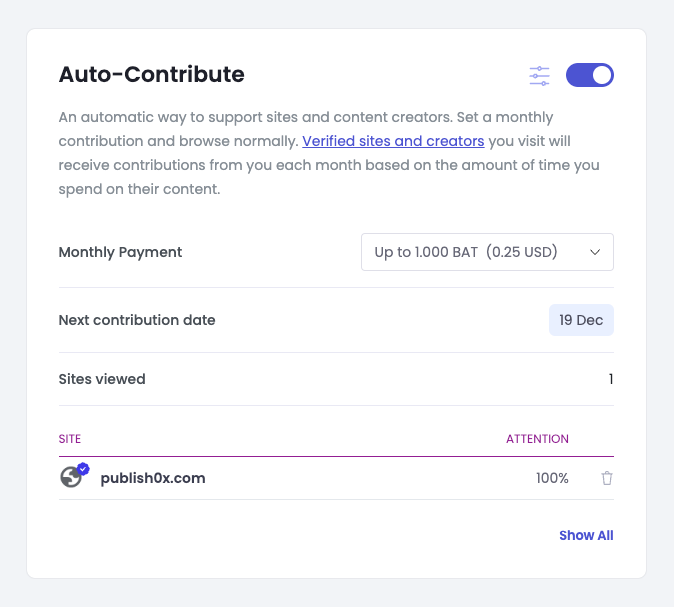
Task: Sort by the SITE column header
Action: tap(70, 439)
